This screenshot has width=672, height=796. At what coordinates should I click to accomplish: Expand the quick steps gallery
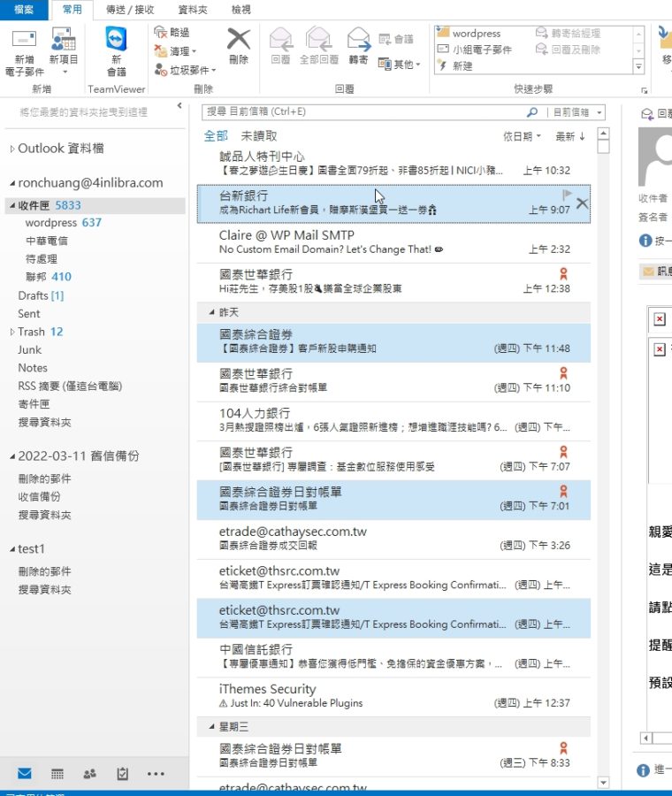pyautogui.click(x=638, y=66)
